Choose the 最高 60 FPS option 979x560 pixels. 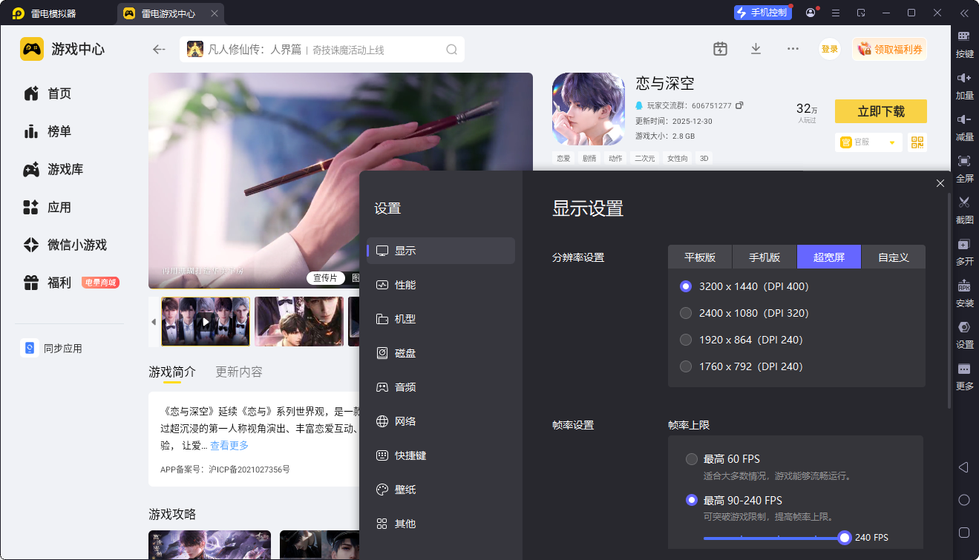click(692, 459)
